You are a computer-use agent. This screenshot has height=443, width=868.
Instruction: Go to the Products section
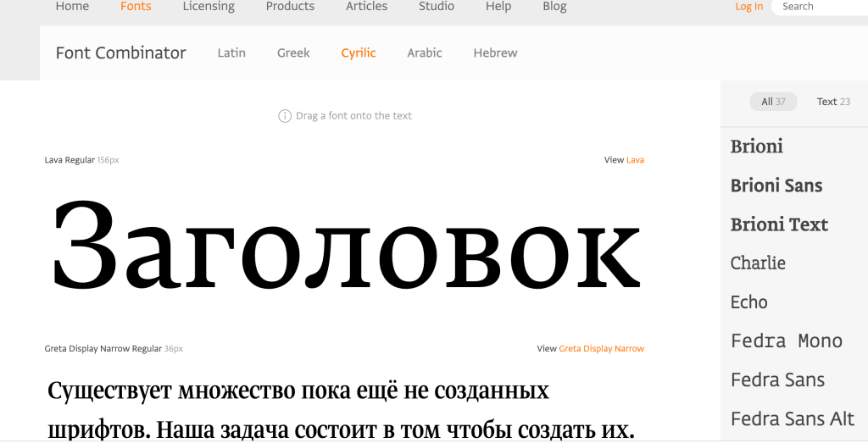290,7
